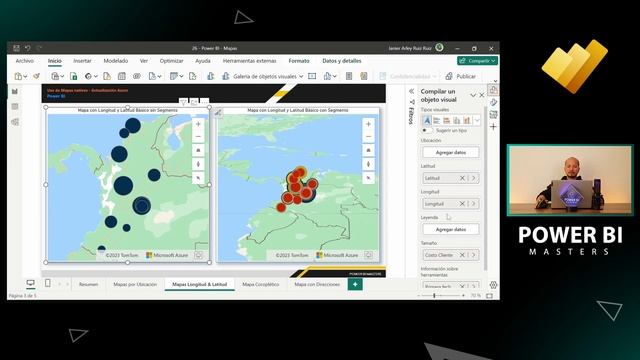The width and height of the screenshot is (640, 360).
Task: Switch to mobile layout icon
Action: [x=48, y=283]
